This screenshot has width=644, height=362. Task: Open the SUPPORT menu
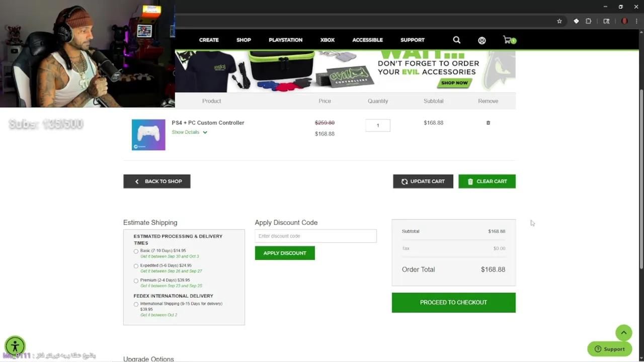[x=413, y=40]
